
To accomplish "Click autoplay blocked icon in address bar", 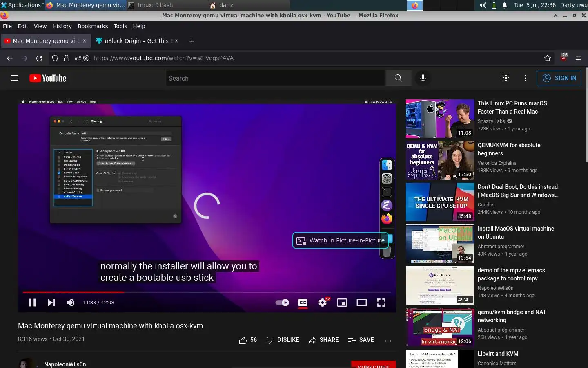I will [x=86, y=58].
